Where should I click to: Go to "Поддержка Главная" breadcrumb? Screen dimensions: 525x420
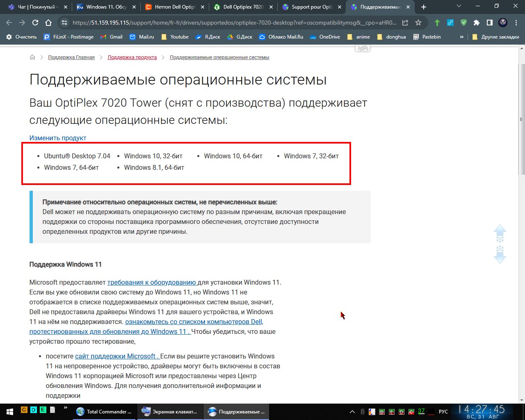pyautogui.click(x=71, y=57)
